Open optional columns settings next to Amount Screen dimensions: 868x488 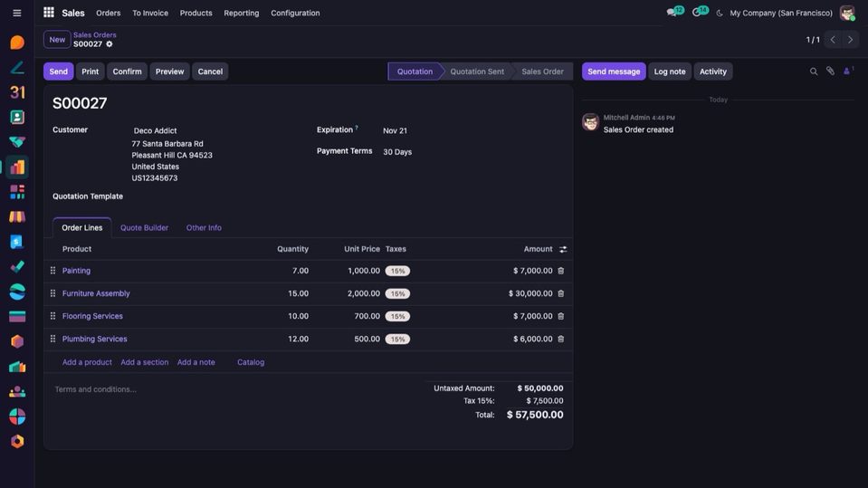(563, 249)
